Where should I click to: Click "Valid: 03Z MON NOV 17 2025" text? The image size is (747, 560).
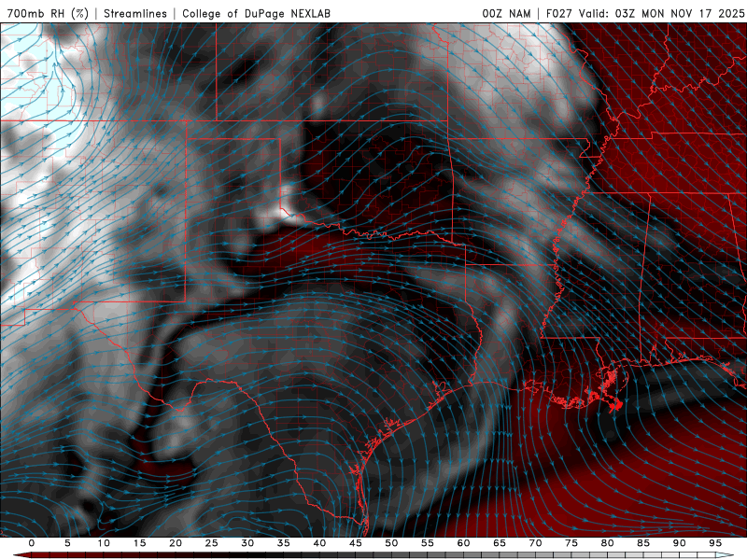tap(661, 13)
